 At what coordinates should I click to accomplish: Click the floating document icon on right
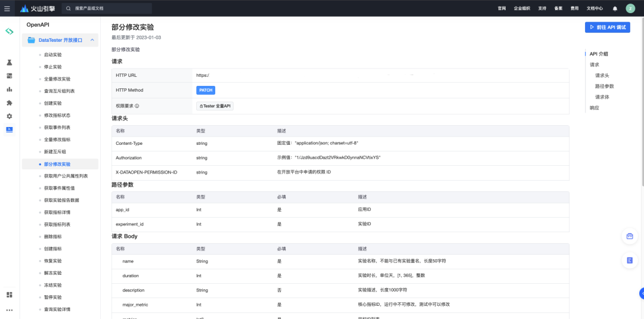[x=629, y=261]
